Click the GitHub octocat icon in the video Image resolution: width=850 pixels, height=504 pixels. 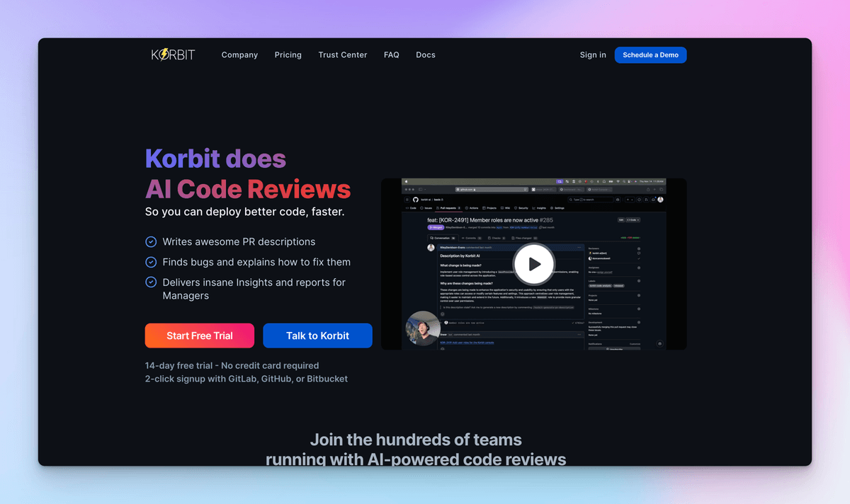click(415, 200)
